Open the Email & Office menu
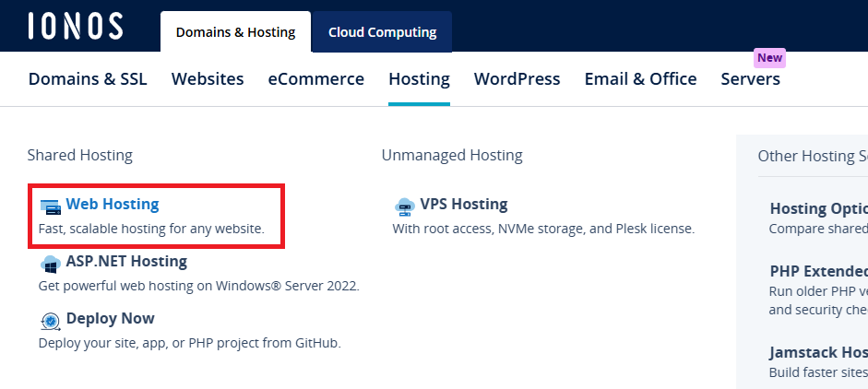The width and height of the screenshot is (868, 389). 640,79
